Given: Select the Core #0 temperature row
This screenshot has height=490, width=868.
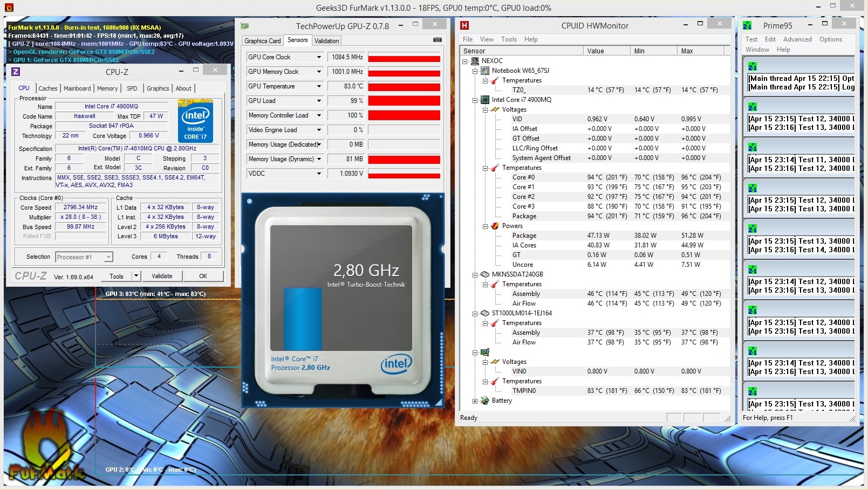Looking at the screenshot, I should [593, 177].
